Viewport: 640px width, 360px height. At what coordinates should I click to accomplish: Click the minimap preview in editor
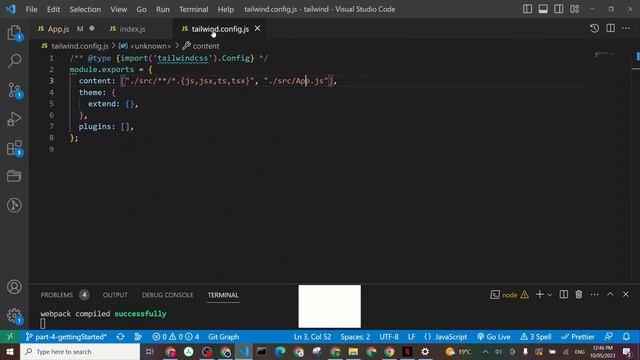pos(604,54)
